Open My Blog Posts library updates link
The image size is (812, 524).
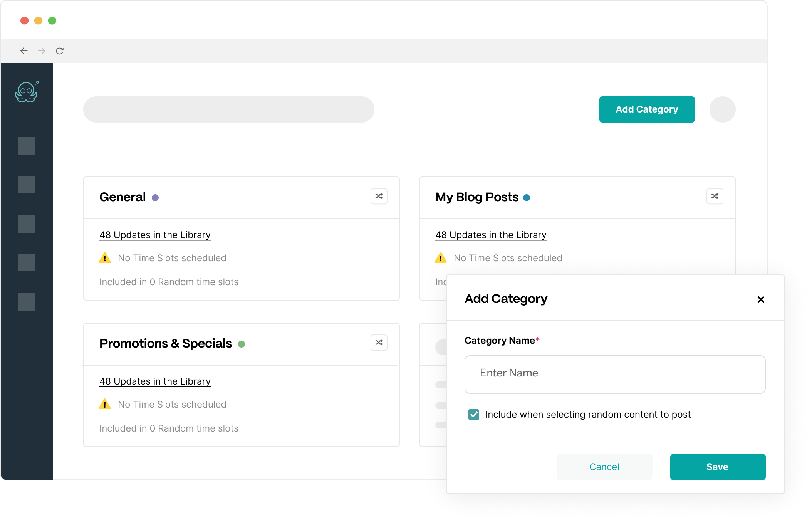tap(491, 235)
